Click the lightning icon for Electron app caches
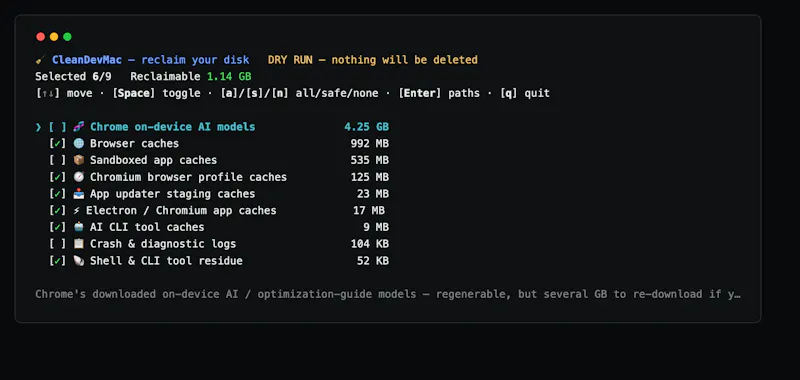 (x=77, y=211)
